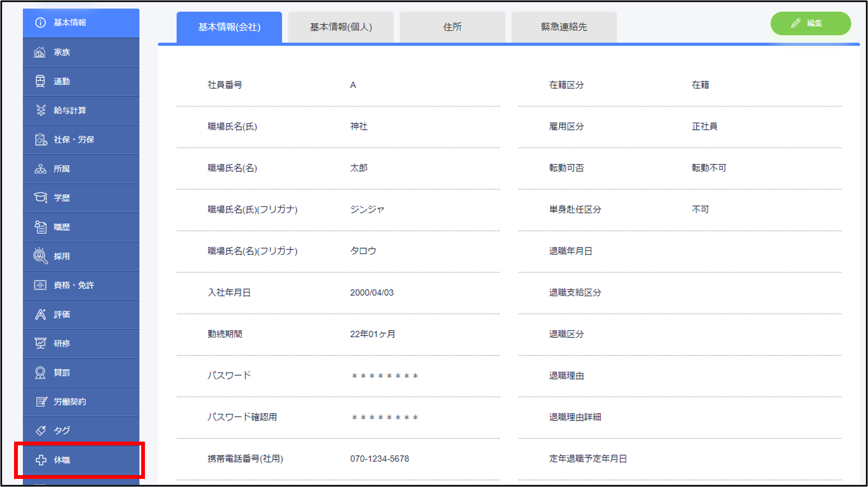The height and width of the screenshot is (487, 868).
Task: Open the 労働契約 sidebar entry
Action: point(70,402)
